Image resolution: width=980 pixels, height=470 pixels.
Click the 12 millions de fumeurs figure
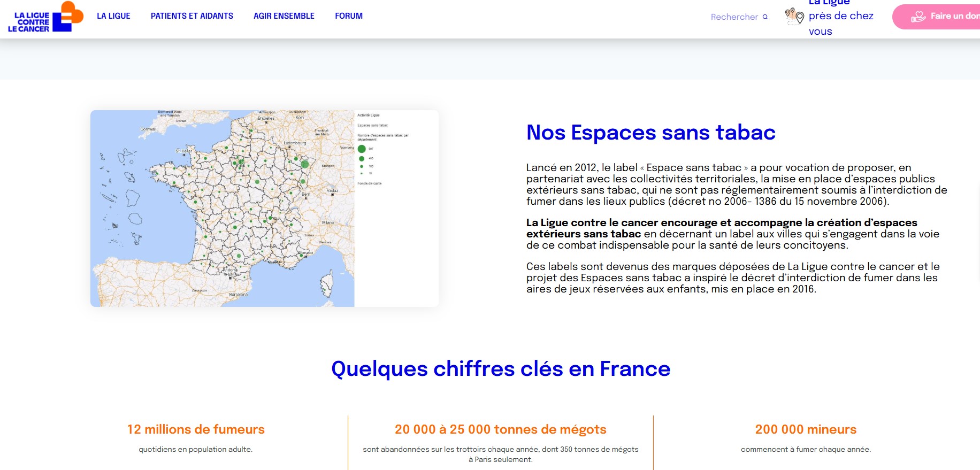coord(196,429)
